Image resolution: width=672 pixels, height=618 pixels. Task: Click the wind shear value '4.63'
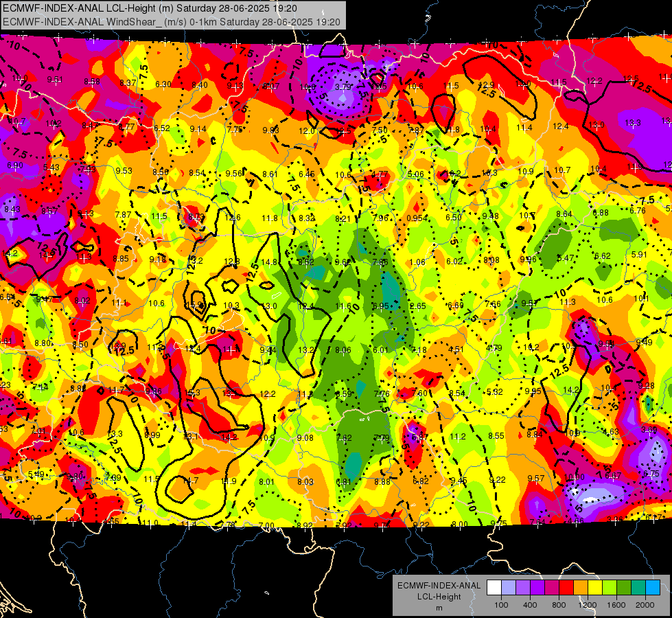[x=611, y=432]
